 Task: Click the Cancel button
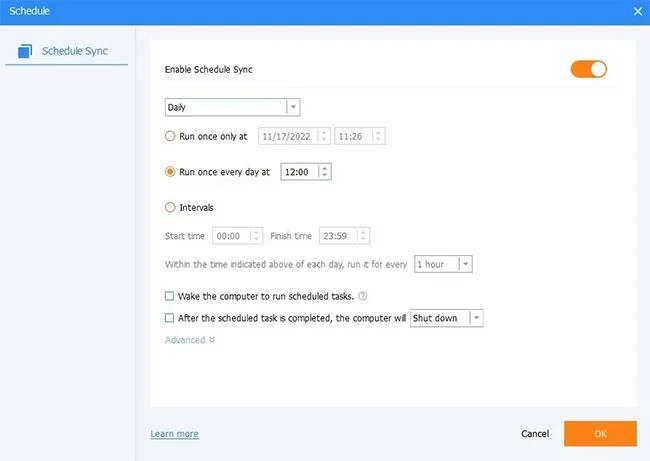coord(535,434)
